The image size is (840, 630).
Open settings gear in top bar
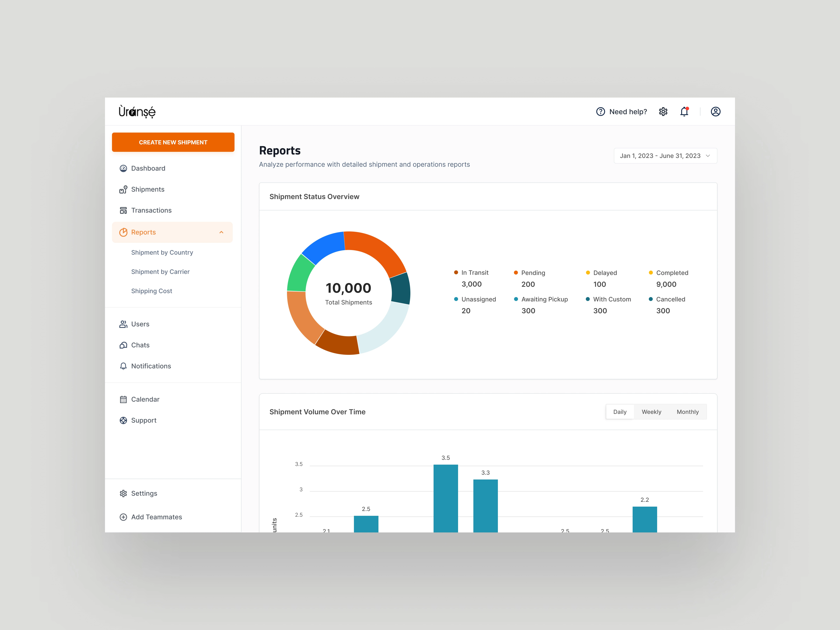point(663,112)
